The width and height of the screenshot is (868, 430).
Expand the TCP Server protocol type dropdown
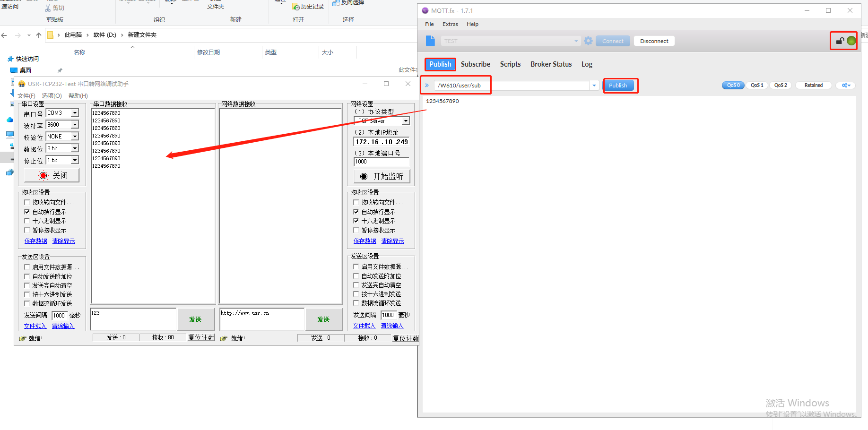coord(405,121)
